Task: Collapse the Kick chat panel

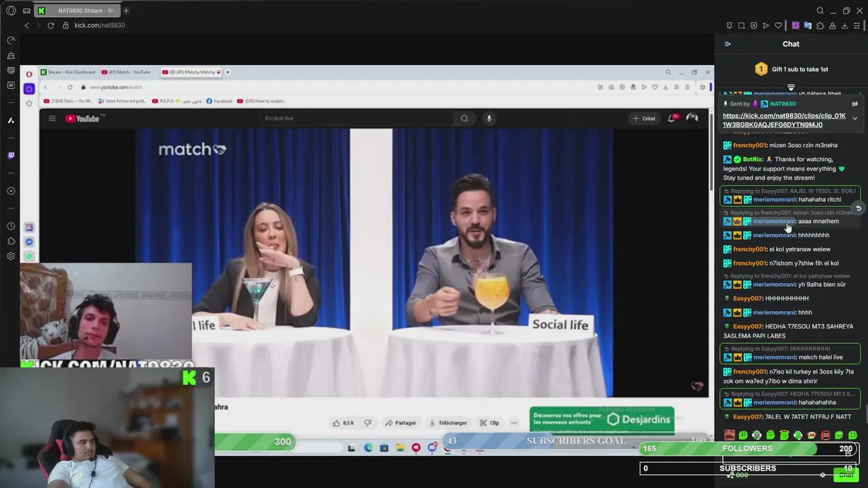Action: [728, 44]
